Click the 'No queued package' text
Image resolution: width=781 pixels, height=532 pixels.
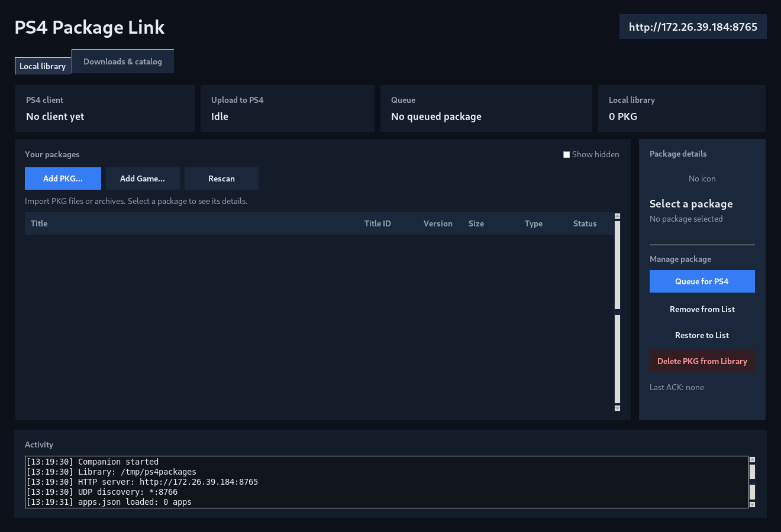coord(436,116)
